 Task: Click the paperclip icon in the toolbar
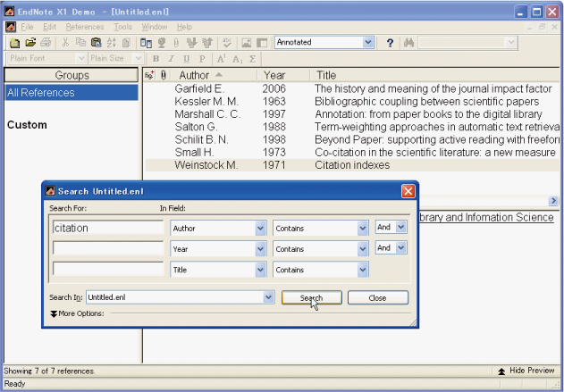click(176, 43)
